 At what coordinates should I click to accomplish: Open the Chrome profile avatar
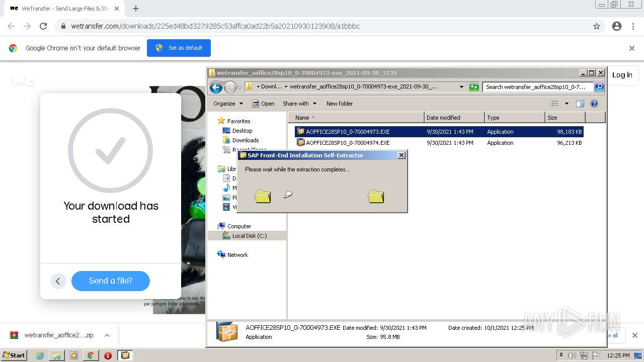[617, 26]
